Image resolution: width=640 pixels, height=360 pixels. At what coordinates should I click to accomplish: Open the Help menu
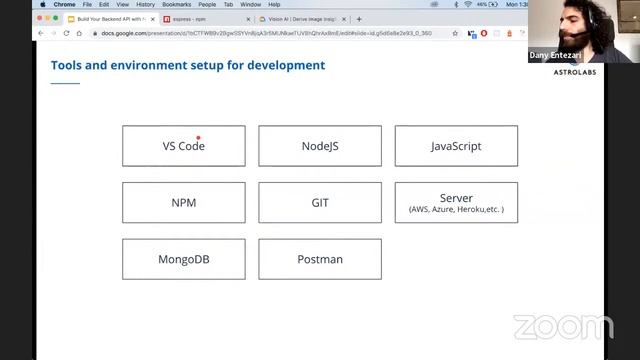coord(274,4)
